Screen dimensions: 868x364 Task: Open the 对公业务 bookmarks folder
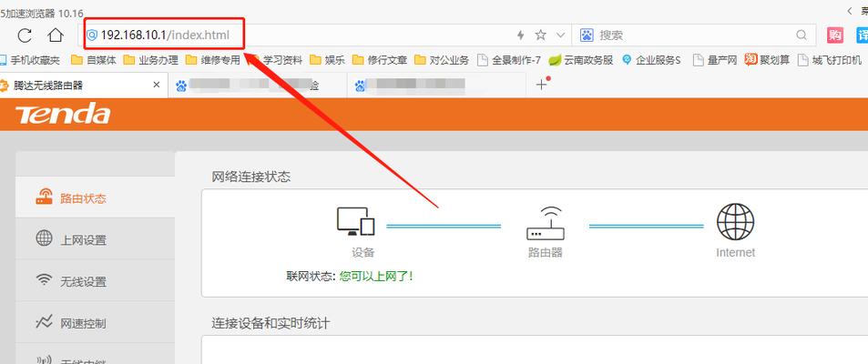click(x=442, y=60)
